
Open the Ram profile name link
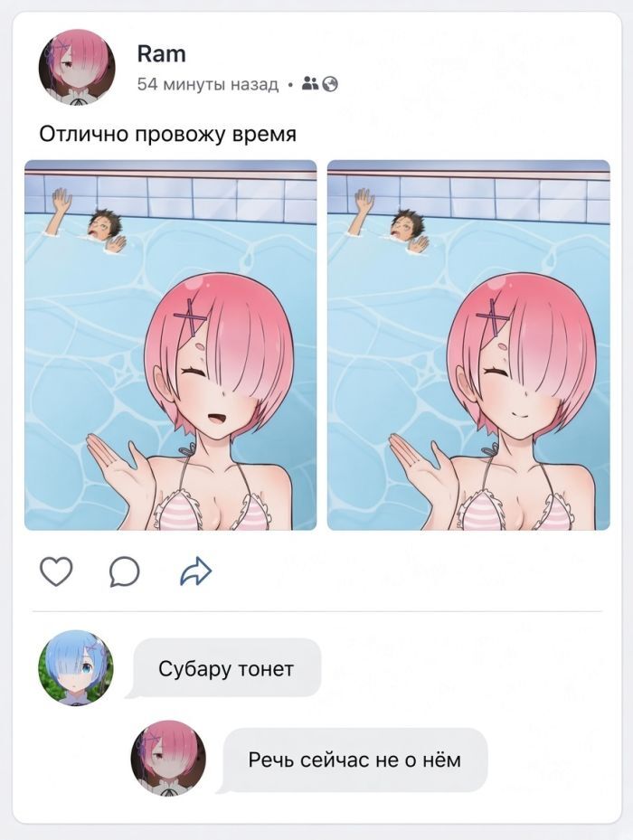(x=161, y=53)
